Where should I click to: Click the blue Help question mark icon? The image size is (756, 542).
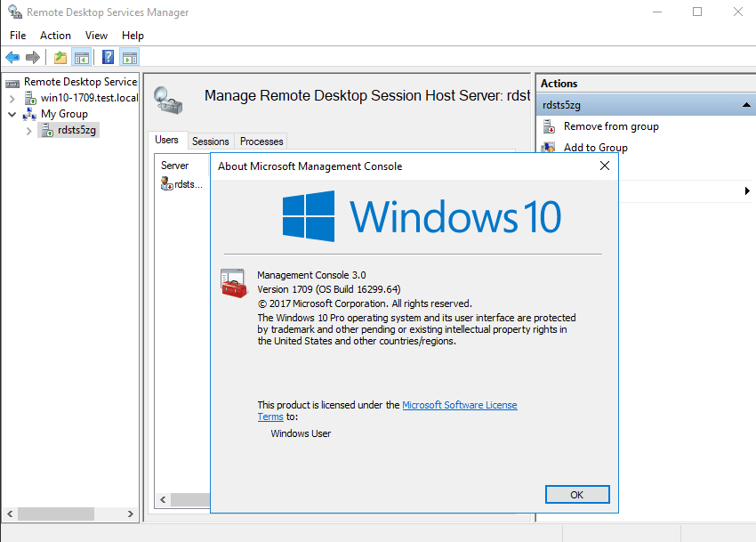109,58
